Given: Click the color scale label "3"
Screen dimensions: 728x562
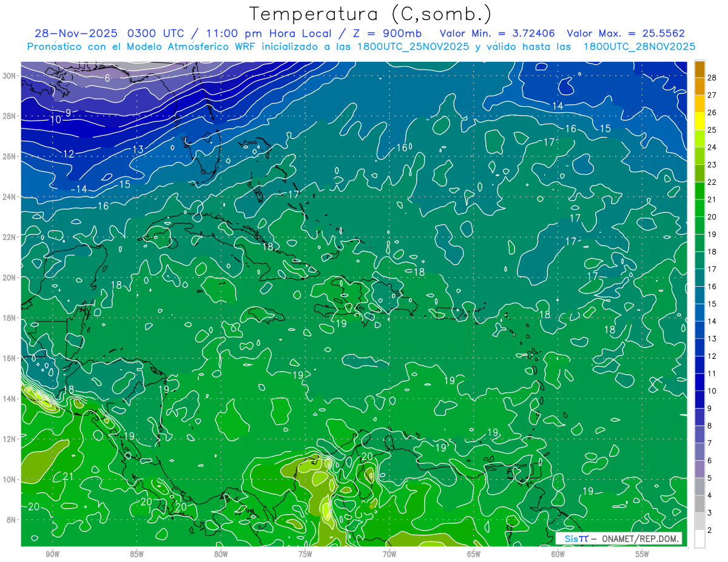Looking at the screenshot, I should pyautogui.click(x=710, y=513).
